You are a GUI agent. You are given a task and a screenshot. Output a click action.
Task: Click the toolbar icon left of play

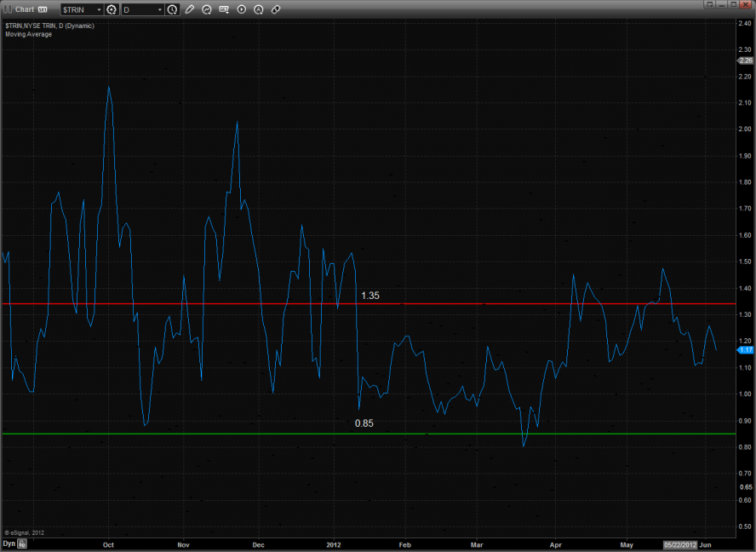pos(224,9)
